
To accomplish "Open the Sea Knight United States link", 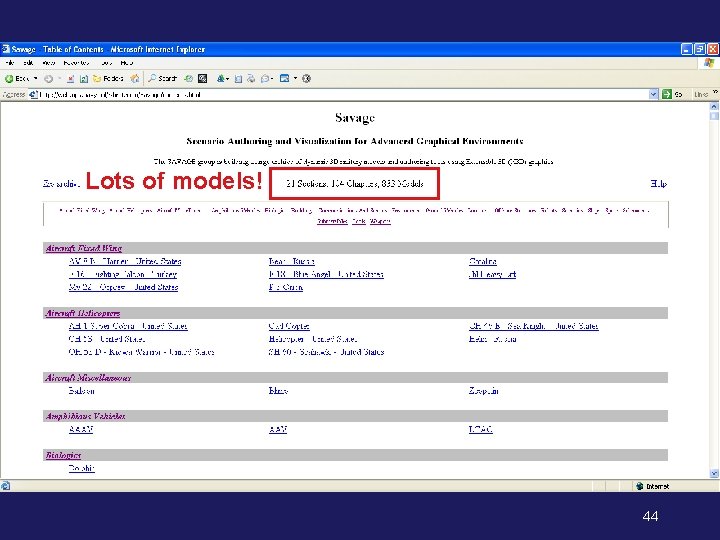I will (x=534, y=326).
